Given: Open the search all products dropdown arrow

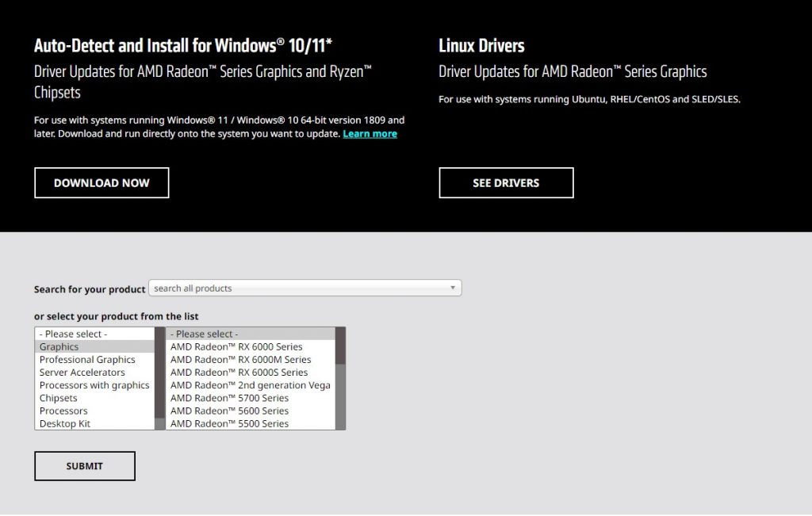Looking at the screenshot, I should tap(453, 289).
